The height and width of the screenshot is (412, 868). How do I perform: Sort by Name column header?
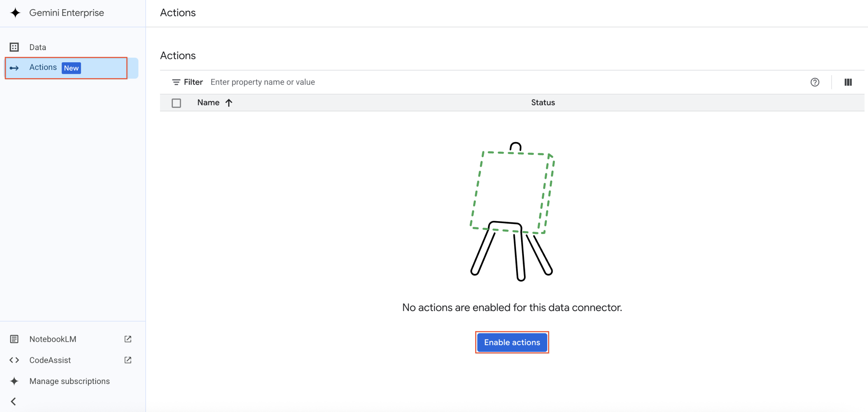point(208,103)
